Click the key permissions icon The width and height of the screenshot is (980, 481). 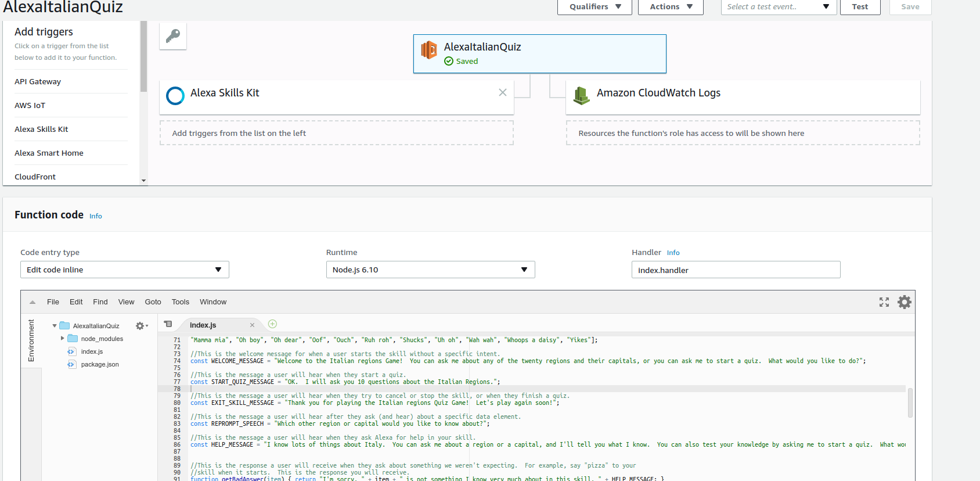(173, 36)
